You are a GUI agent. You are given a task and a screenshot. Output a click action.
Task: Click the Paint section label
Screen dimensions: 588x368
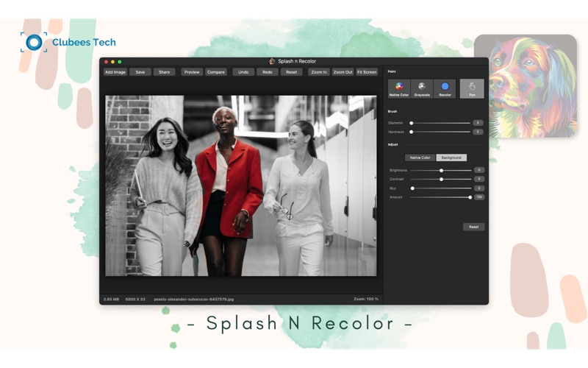[x=392, y=71]
